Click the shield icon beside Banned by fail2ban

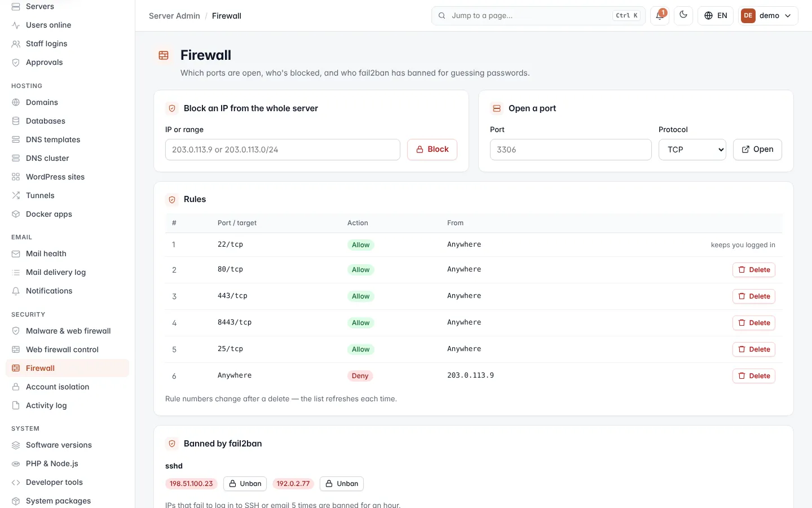point(172,444)
